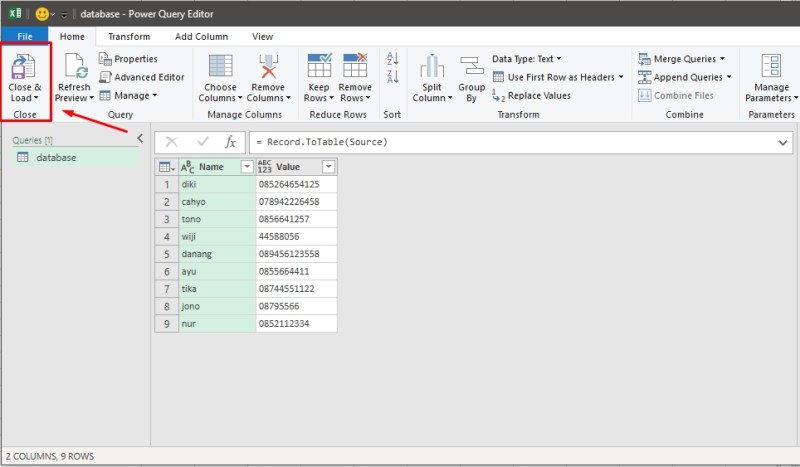Select the Value column header

tap(296, 167)
